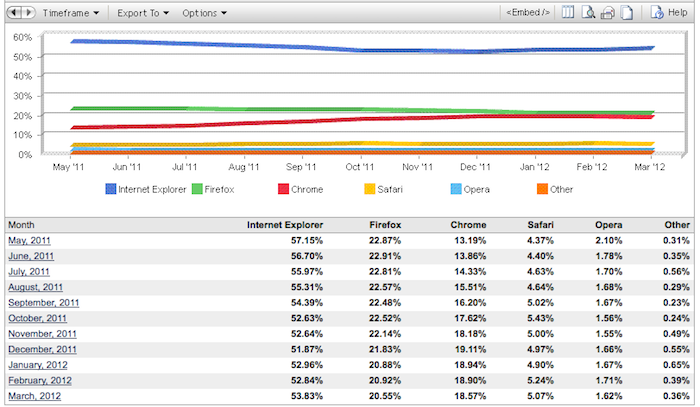
Task: Open the Options dropdown
Action: (204, 13)
